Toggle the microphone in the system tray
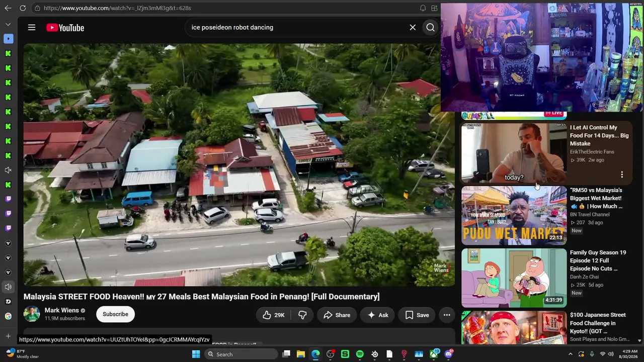Image resolution: width=644 pixels, height=362 pixels. (x=592, y=354)
